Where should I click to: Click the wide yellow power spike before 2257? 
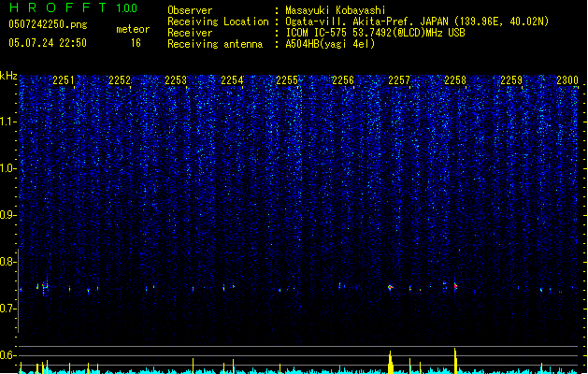tap(391, 363)
